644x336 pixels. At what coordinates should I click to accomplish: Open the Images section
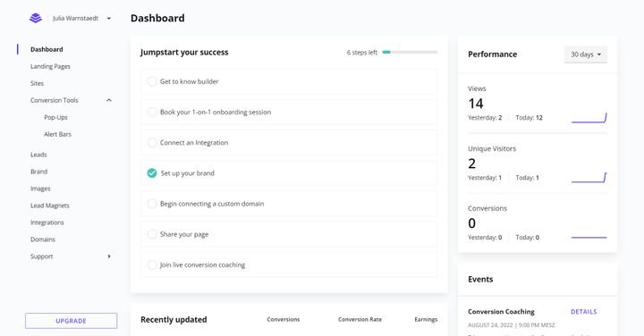point(40,189)
